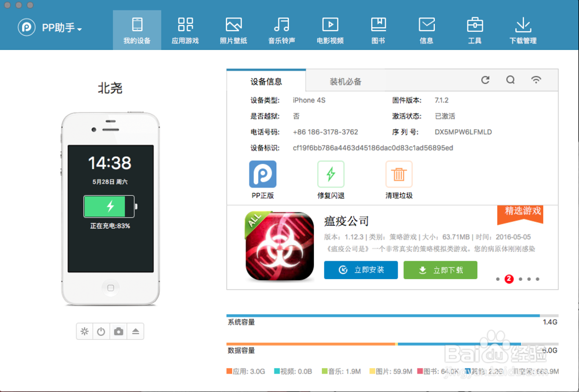
Task: Click the device identifier UDID string
Action: pyautogui.click(x=373, y=148)
